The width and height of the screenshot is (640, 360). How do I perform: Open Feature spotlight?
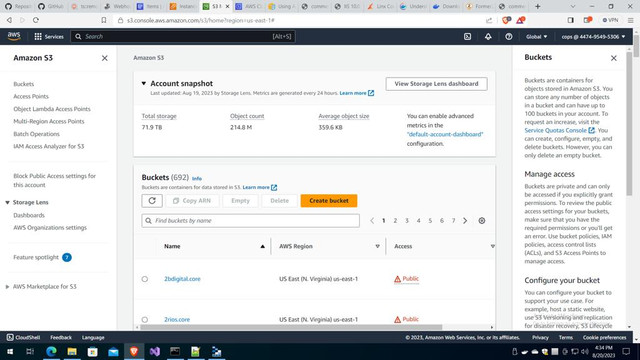36,257
